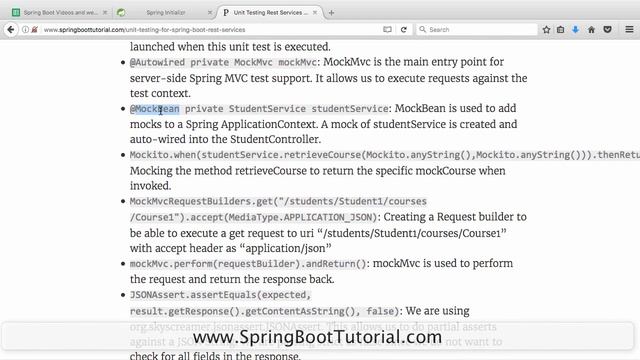The height and width of the screenshot is (360, 640).
Task: Save page to Pocket icon
Action: (607, 29)
